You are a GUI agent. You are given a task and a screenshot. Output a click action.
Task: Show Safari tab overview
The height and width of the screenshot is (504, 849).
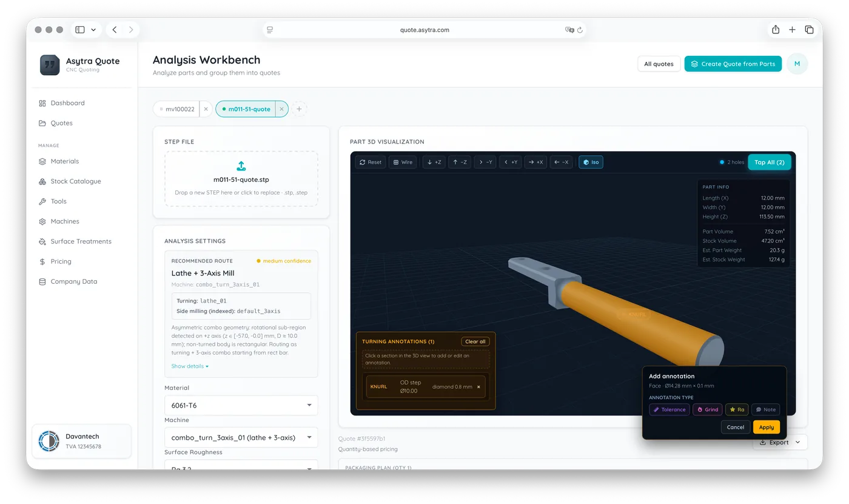(x=809, y=30)
